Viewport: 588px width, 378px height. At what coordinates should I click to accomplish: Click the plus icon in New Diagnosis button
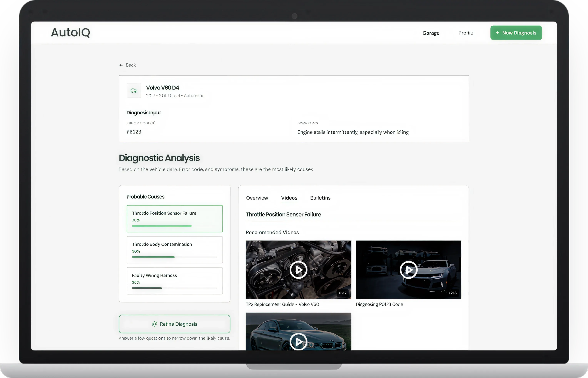tap(497, 33)
